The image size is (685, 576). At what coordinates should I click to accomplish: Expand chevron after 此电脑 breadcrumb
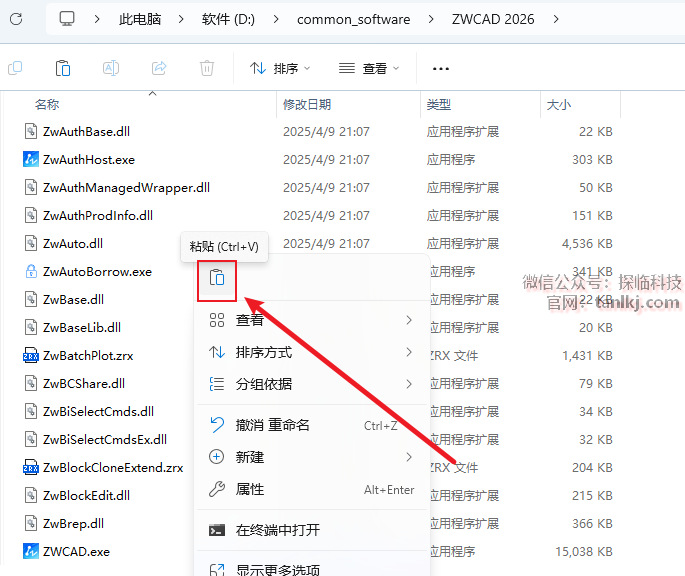point(181,19)
